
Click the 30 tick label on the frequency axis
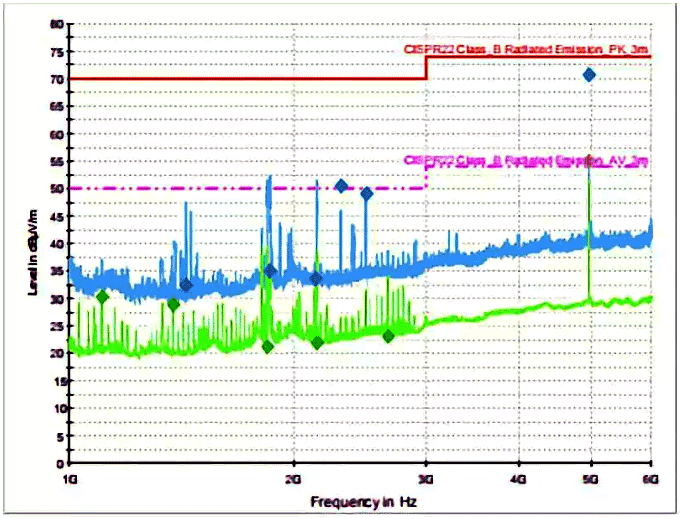click(426, 478)
